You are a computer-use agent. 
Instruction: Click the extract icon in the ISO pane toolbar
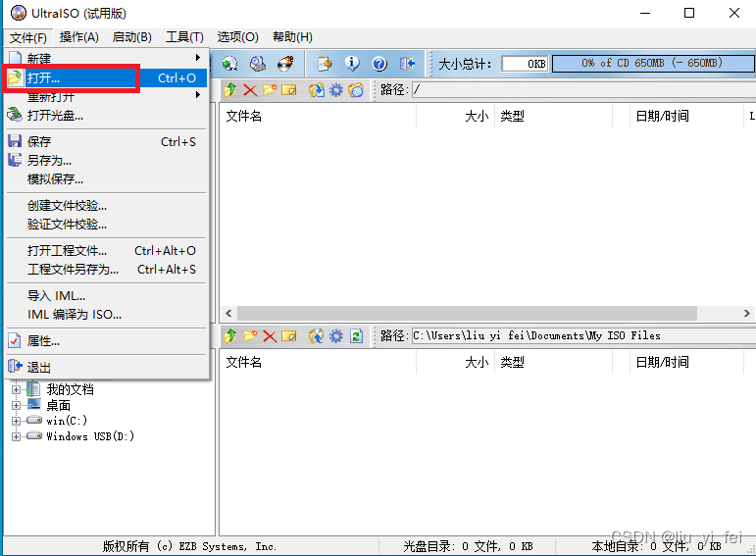pos(317,89)
